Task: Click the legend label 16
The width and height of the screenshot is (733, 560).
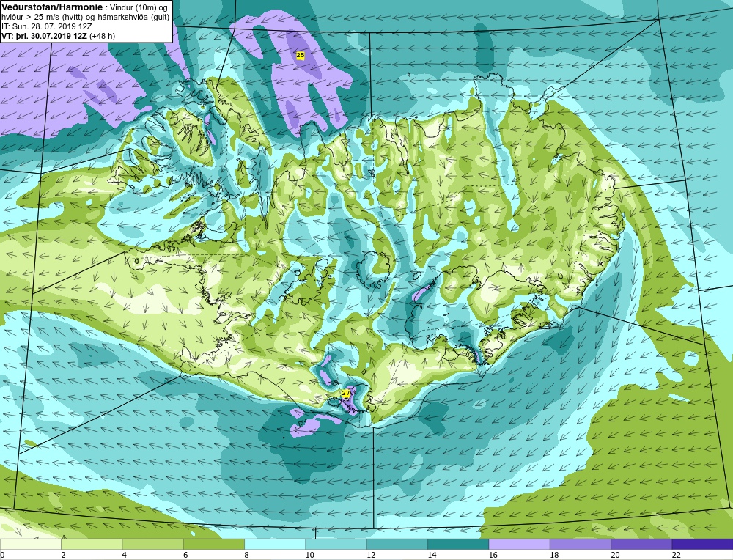Action: [493, 555]
